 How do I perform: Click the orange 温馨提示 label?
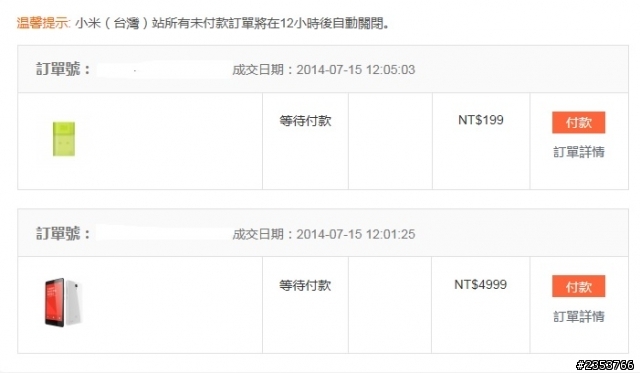pyautogui.click(x=43, y=23)
